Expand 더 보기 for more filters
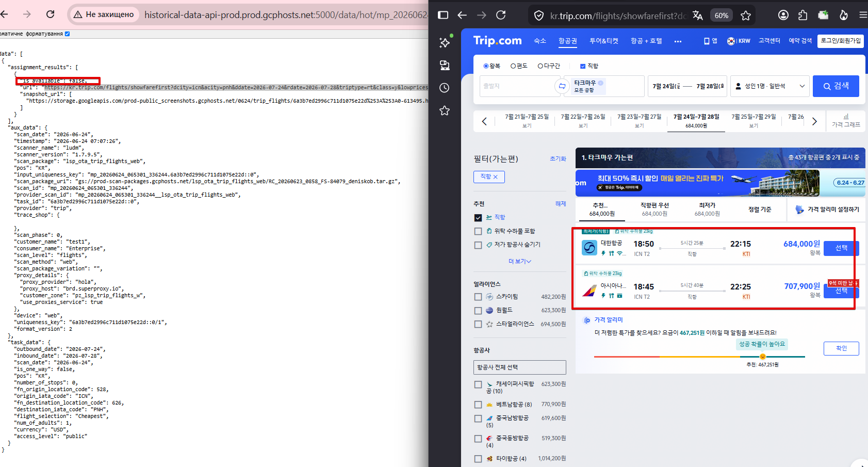868x467 pixels. click(x=520, y=261)
